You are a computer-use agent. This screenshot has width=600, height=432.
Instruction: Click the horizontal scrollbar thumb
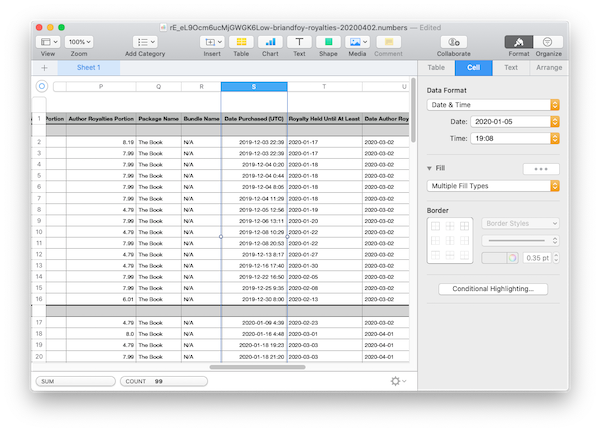click(258, 367)
